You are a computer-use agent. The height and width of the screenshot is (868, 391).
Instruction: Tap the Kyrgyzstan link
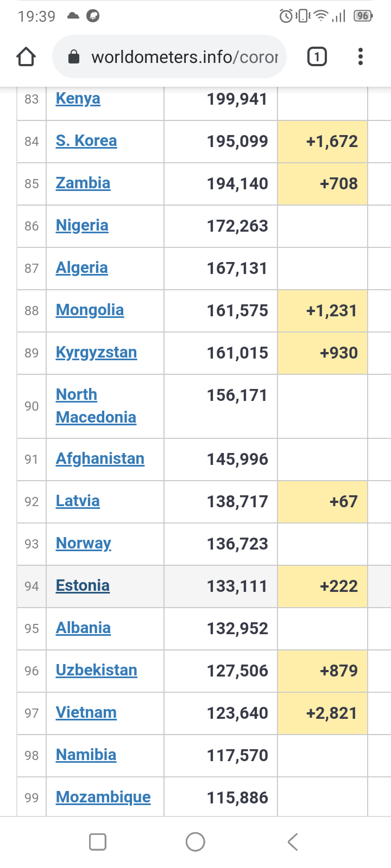click(x=96, y=353)
